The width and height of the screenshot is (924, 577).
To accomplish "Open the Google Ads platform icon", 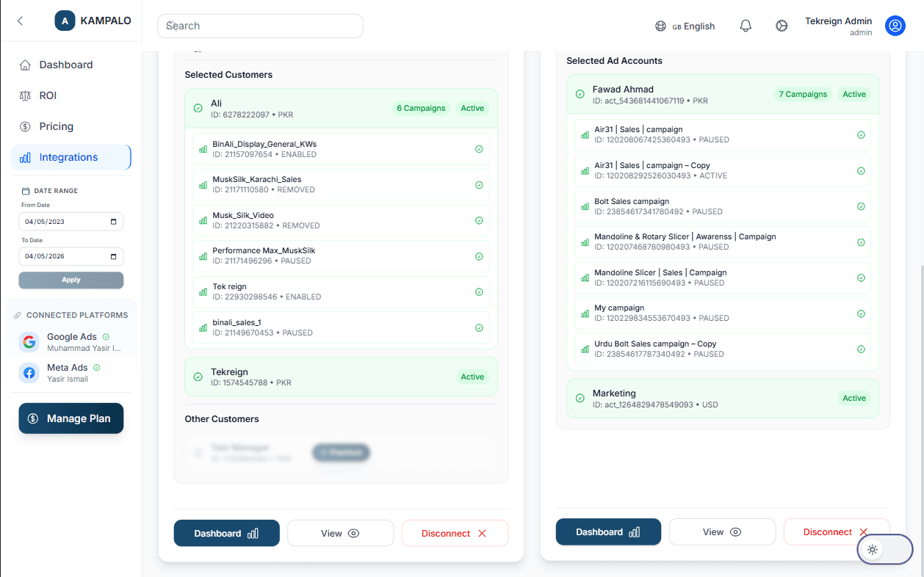I will point(28,341).
